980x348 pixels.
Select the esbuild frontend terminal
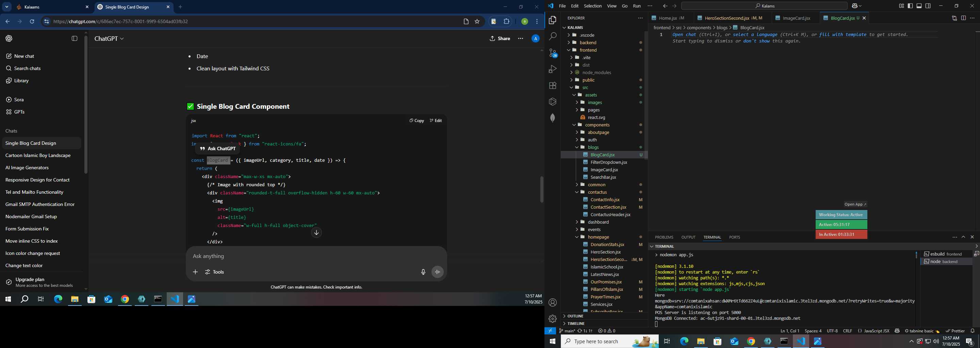coord(946,254)
